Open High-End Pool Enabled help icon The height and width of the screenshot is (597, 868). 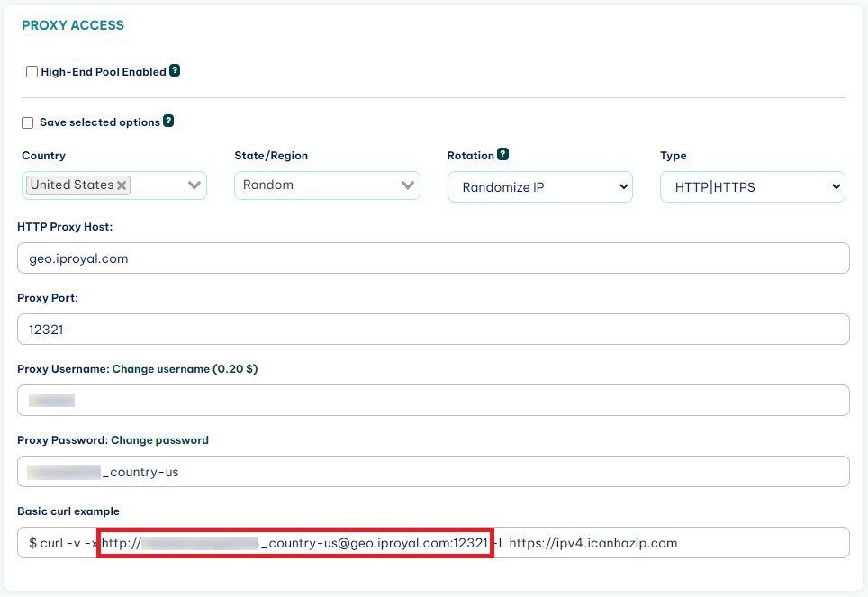pos(175,70)
